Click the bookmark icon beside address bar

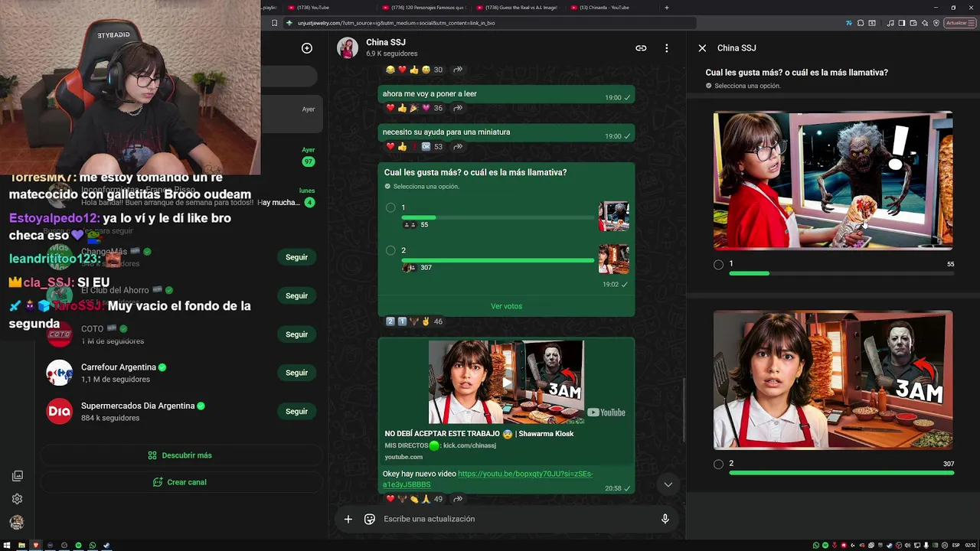point(274,23)
